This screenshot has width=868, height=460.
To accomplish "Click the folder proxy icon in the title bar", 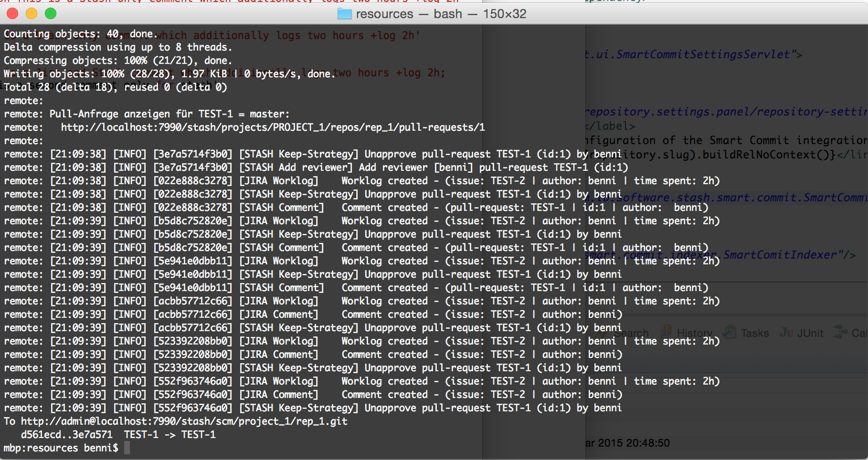I will [x=344, y=14].
